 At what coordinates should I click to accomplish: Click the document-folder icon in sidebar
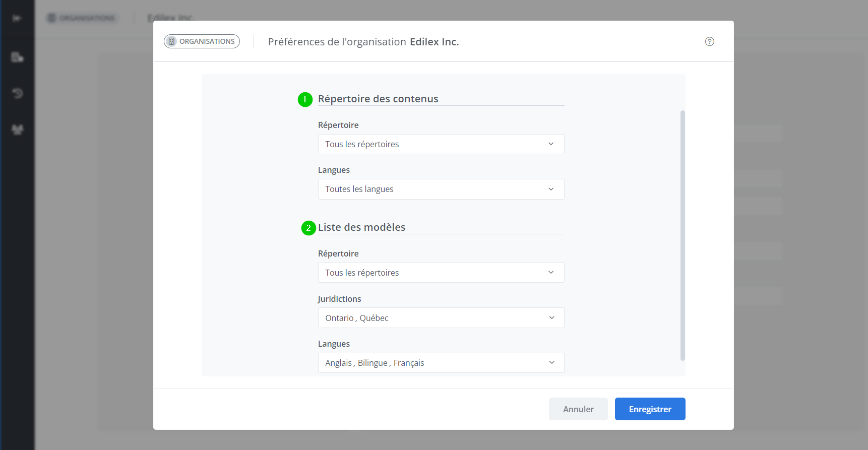17,57
